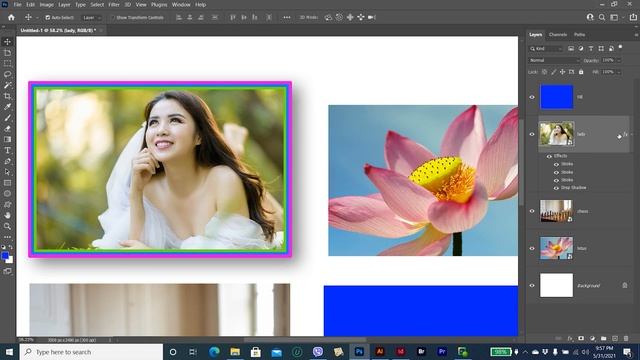The height and width of the screenshot is (360, 640).
Task: Click the add layer mask icon
Action: pos(581,338)
